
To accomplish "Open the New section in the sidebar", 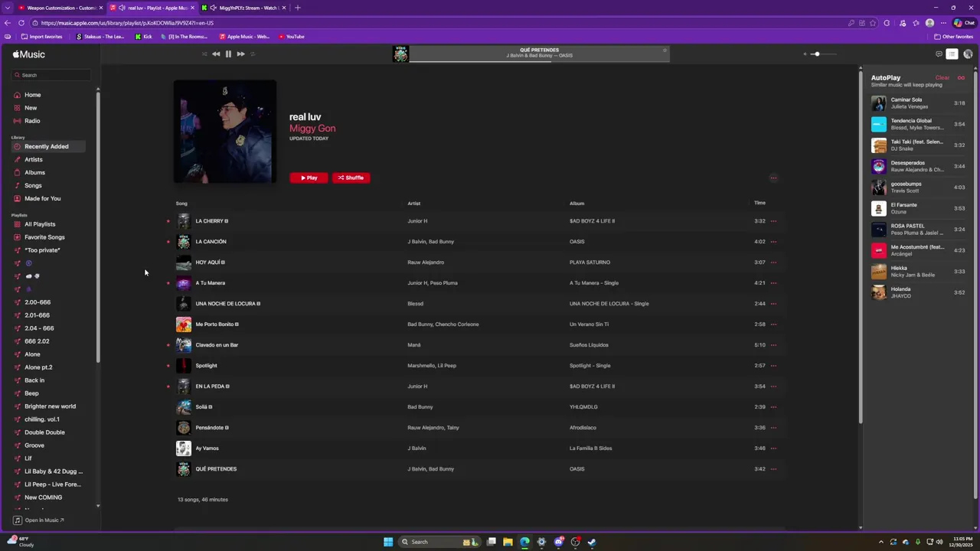I will tap(31, 108).
